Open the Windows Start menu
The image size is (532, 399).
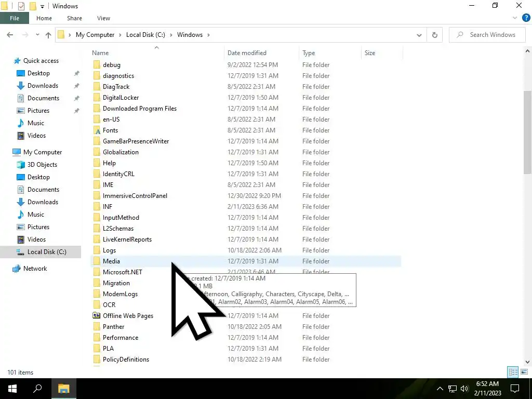pyautogui.click(x=12, y=389)
